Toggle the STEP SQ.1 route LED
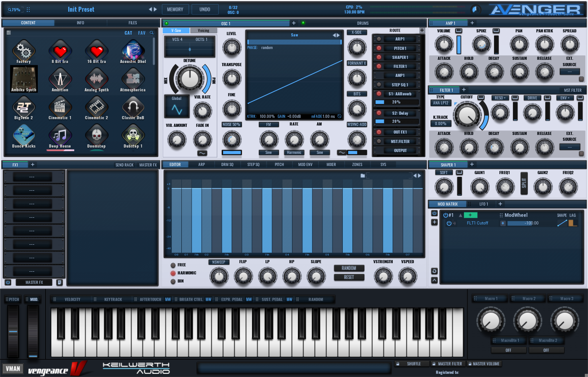This screenshot has width=588, height=377. (x=379, y=85)
